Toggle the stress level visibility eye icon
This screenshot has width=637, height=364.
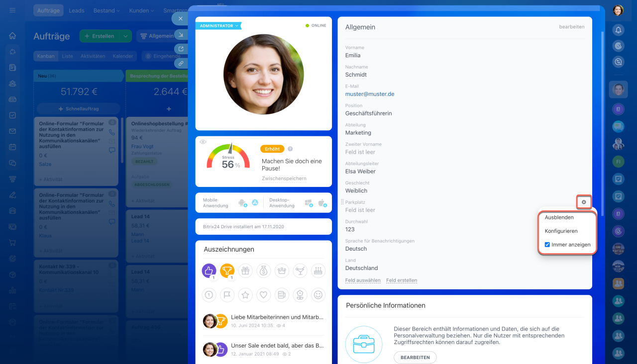point(203,142)
